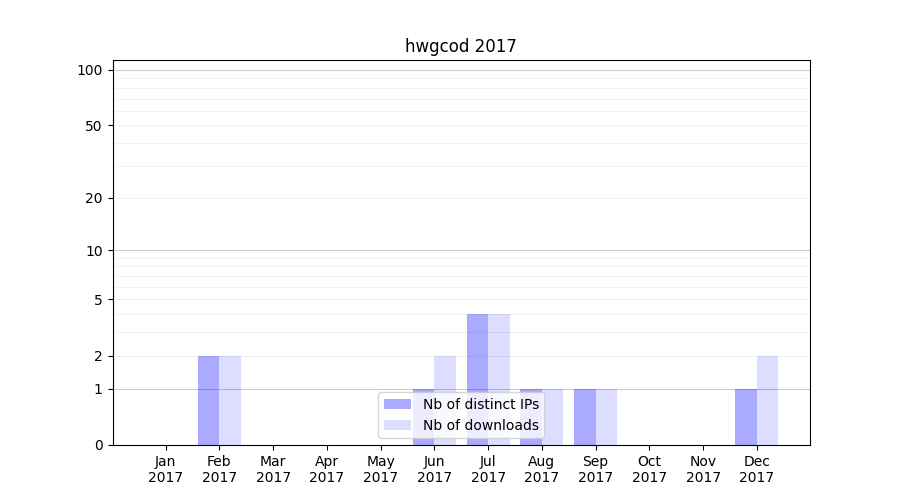Click the September distinct IPs bar
Viewport: 900px width, 500px height.
tap(584, 417)
